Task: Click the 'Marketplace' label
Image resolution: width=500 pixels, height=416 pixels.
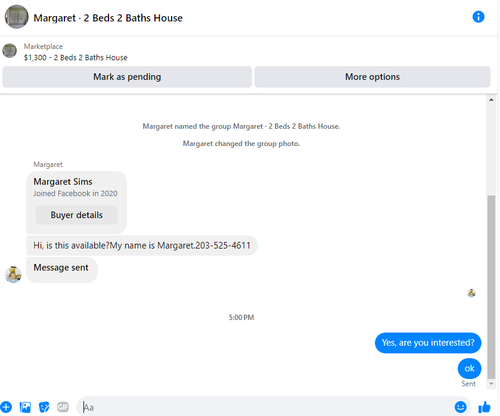Action: [x=43, y=46]
